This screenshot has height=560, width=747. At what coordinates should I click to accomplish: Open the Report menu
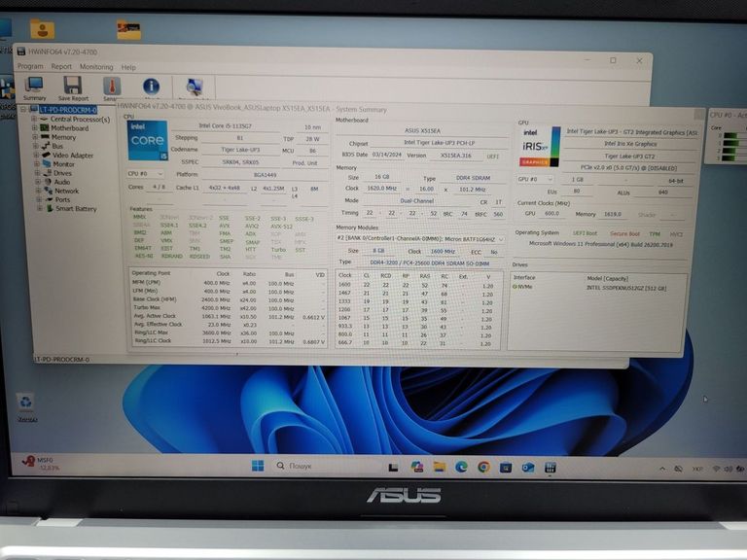tap(61, 67)
